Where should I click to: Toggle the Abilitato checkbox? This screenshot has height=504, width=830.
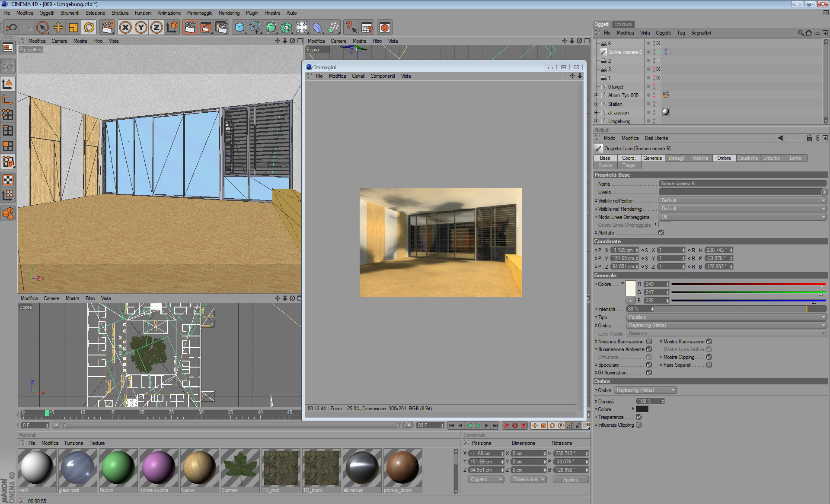(x=661, y=233)
